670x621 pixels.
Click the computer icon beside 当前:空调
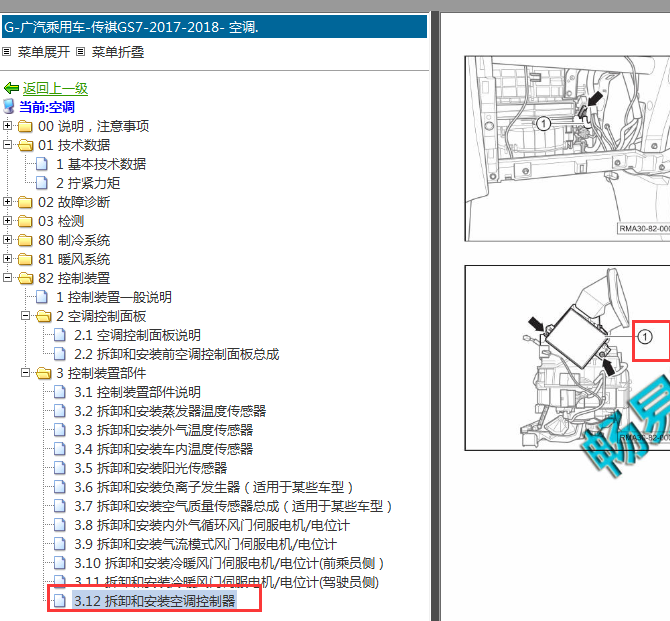point(9,107)
